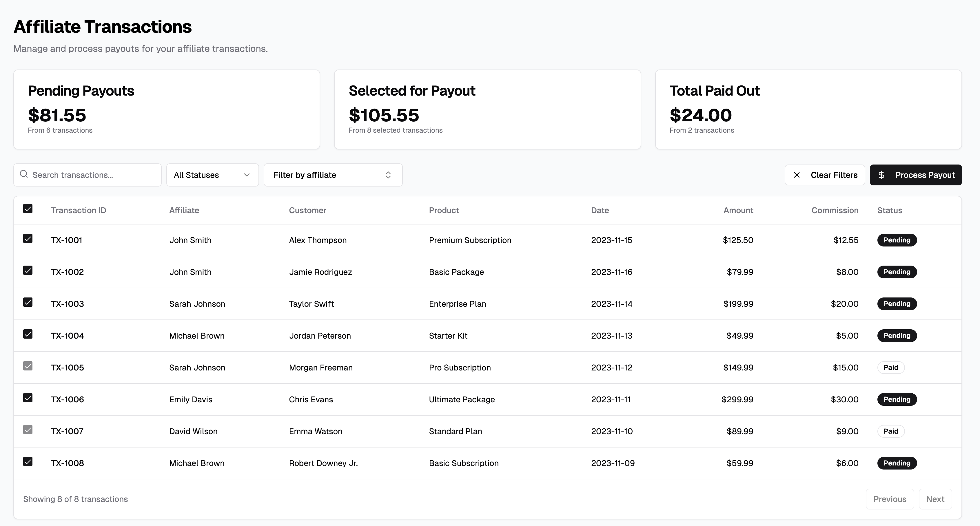Click the Pending badge for TX-1001
The height and width of the screenshot is (526, 980).
pyautogui.click(x=897, y=240)
